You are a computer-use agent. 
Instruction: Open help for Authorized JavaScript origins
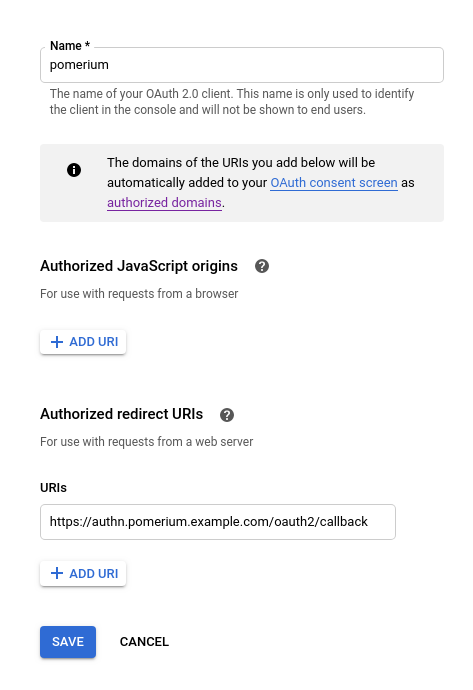[x=262, y=266]
